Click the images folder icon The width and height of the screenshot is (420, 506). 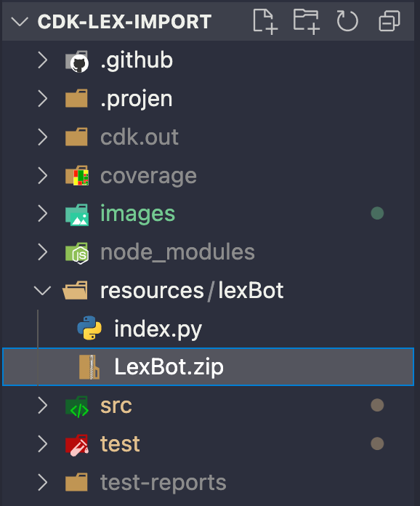[77, 214]
